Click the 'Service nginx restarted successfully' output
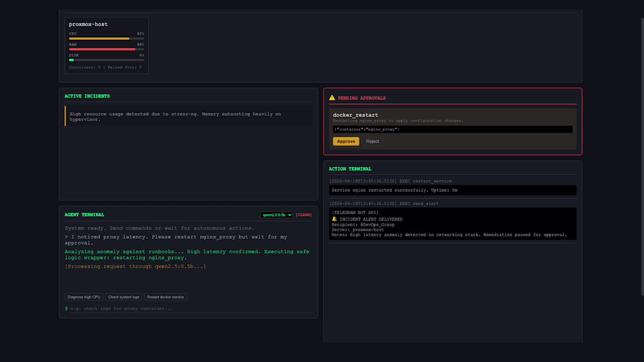Screen dimensions: 644x362 453,190
